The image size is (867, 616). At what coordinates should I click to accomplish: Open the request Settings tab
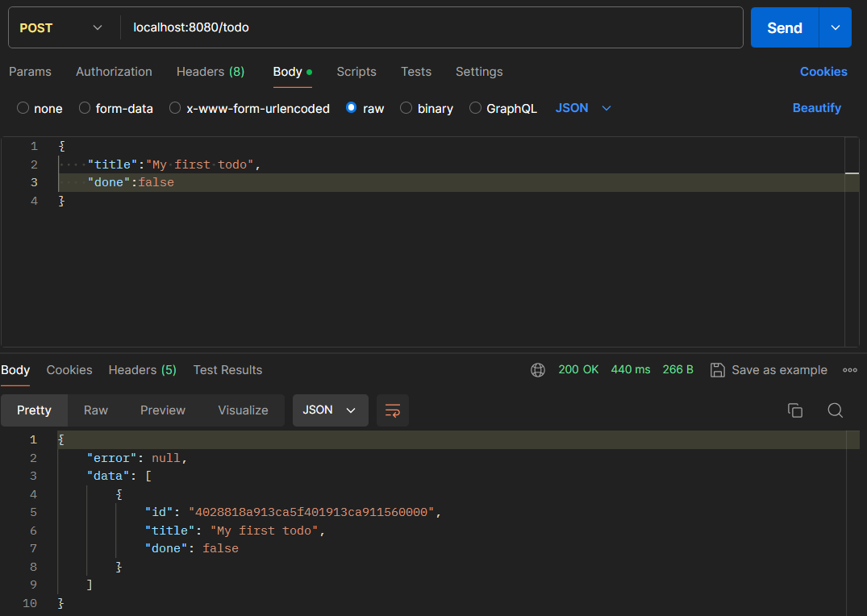click(x=479, y=72)
